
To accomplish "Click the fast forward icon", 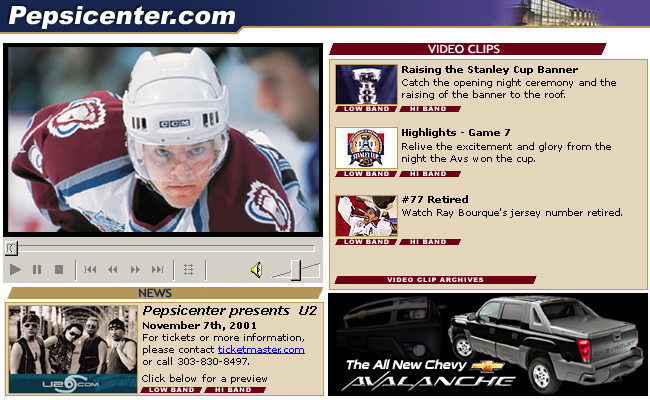I will point(135,269).
